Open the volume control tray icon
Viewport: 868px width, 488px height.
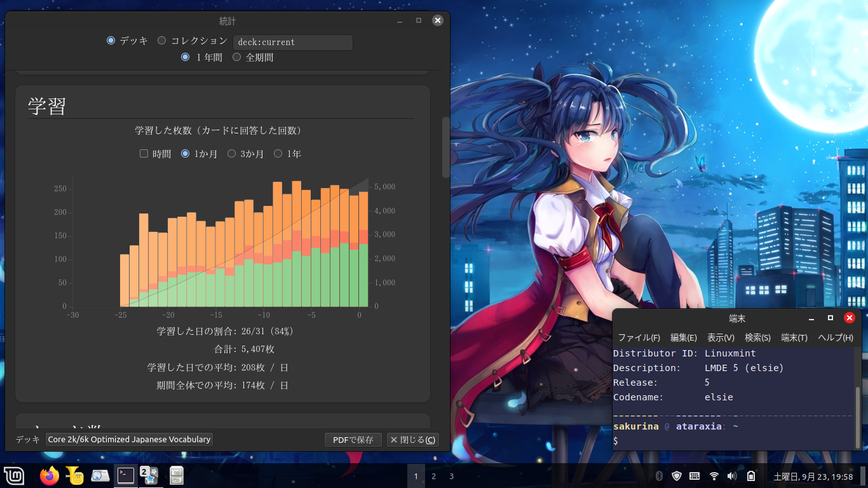(732, 476)
